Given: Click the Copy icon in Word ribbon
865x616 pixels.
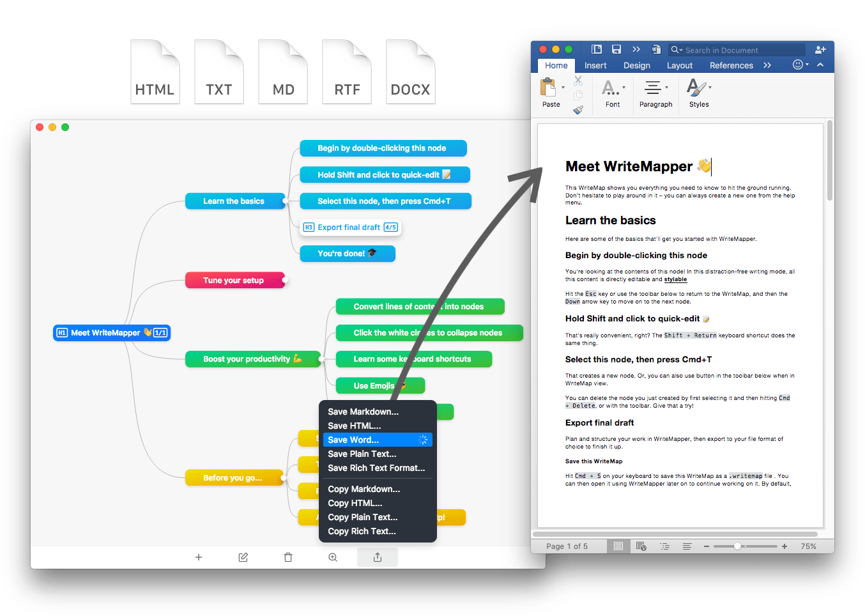Looking at the screenshot, I should coord(578,95).
